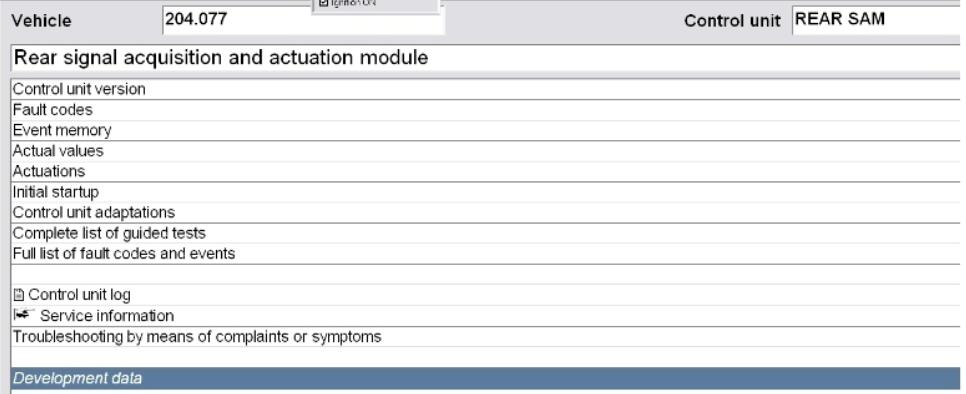Click the document icon beside Control unit log
The width and height of the screenshot is (966, 394).
click(18, 295)
